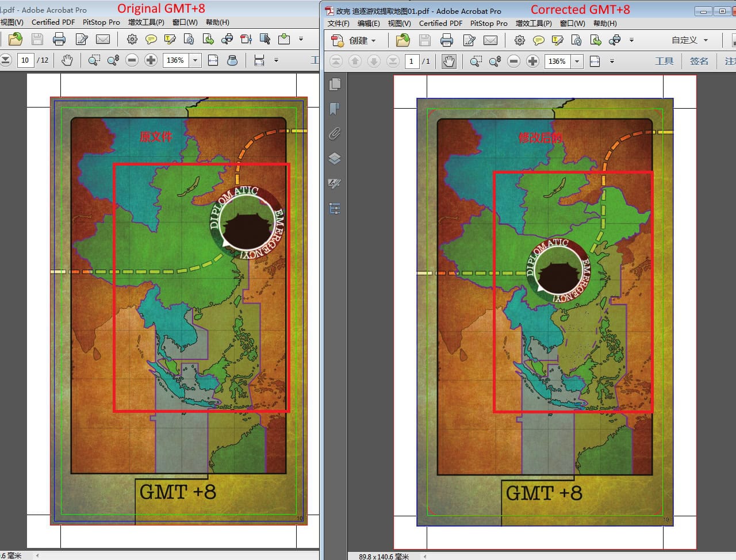
Task: Open 文件(F) menu in right window
Action: tap(339, 23)
